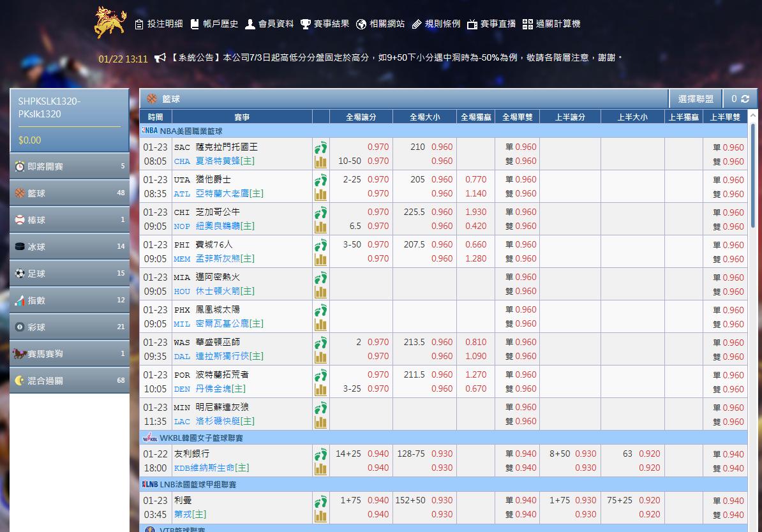Click bar chart icon for CHI vs NOP game
Viewport: 762px width, 532px height.
(321, 227)
